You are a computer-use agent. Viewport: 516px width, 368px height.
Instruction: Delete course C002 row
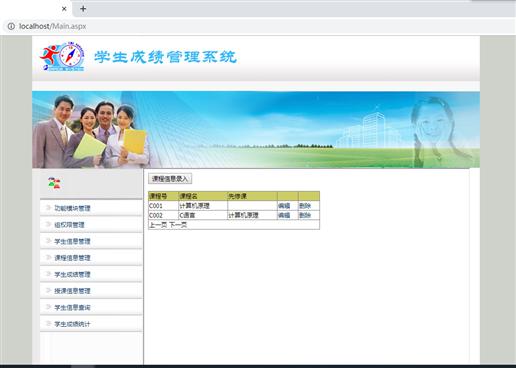tap(305, 215)
